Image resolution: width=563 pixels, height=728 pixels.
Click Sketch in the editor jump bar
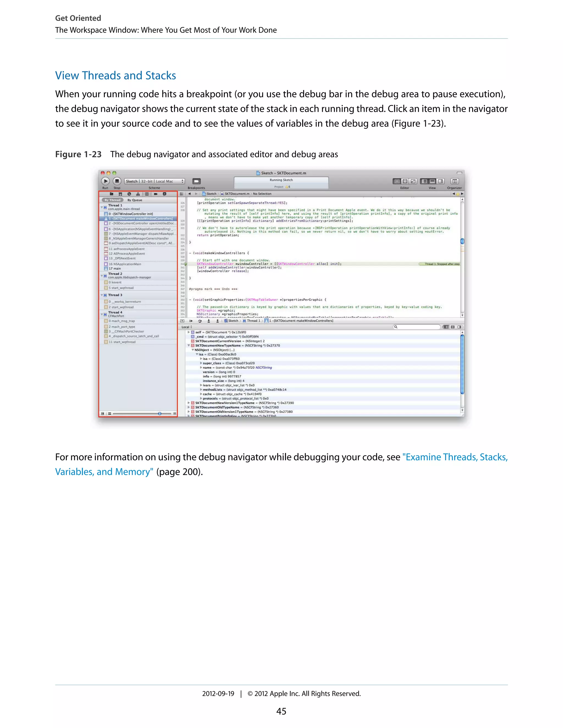[x=209, y=194]
